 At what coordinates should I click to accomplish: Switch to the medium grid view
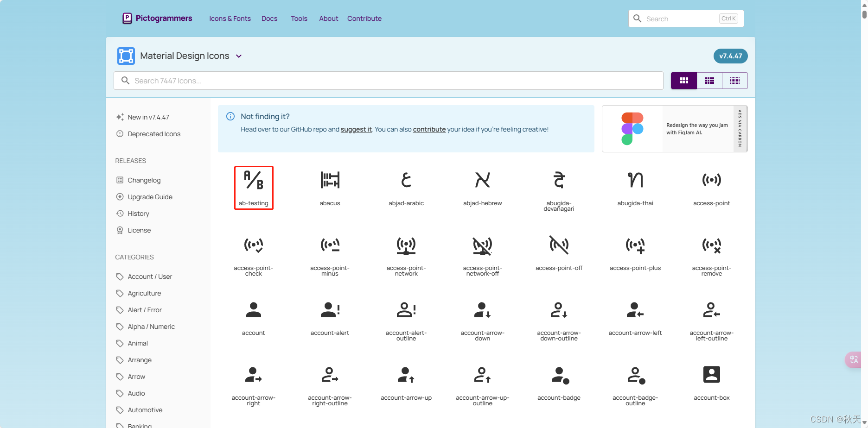click(x=709, y=80)
